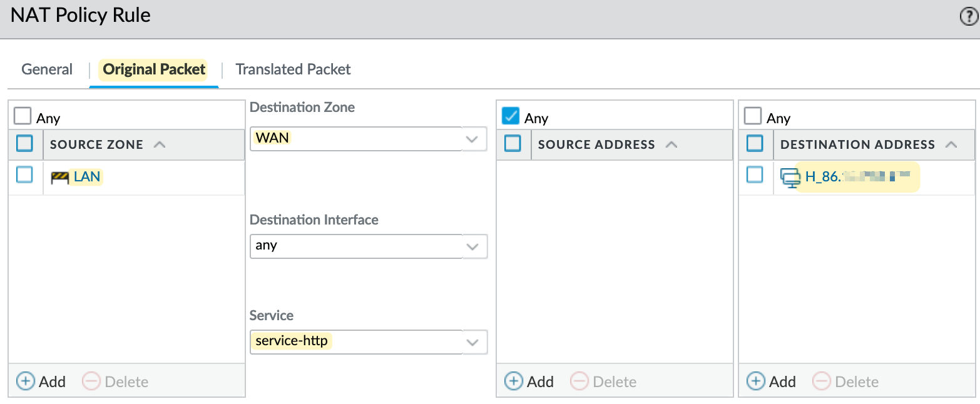Click the Destination Zone label
This screenshot has width=980, height=404.
[302, 108]
